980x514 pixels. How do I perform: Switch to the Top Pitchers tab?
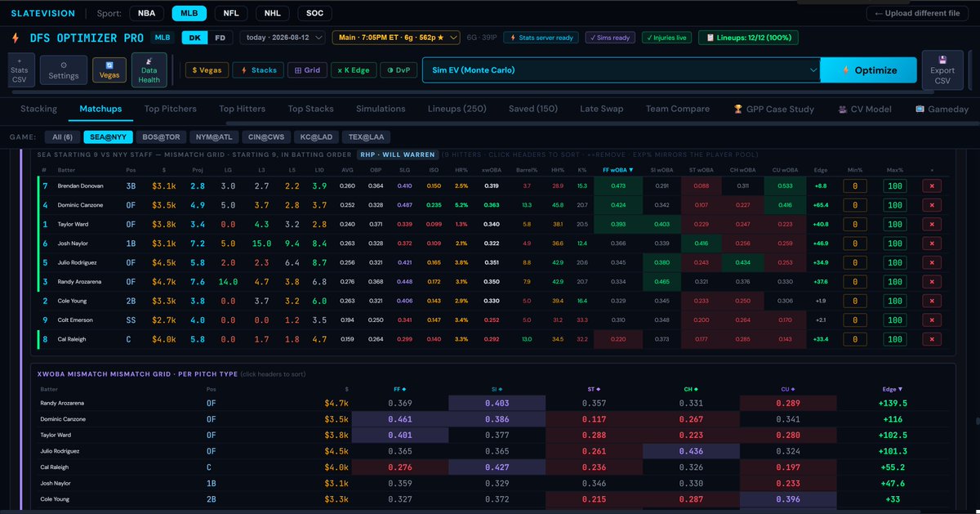tap(170, 109)
